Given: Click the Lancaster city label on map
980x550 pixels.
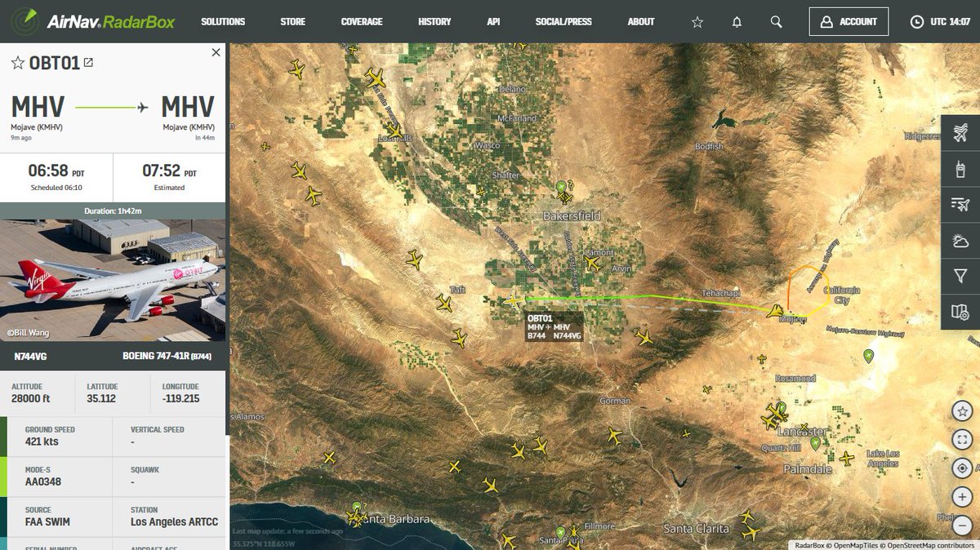Looking at the screenshot, I should coord(803,431).
